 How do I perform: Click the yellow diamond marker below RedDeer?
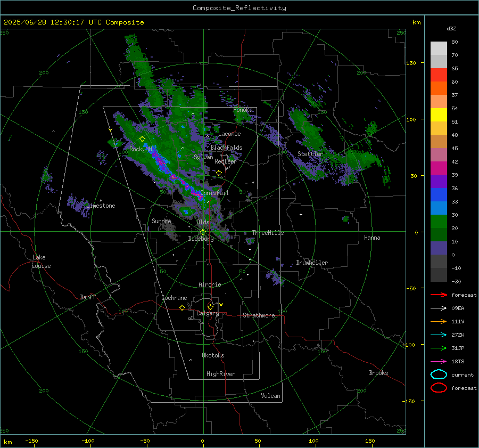219,173
